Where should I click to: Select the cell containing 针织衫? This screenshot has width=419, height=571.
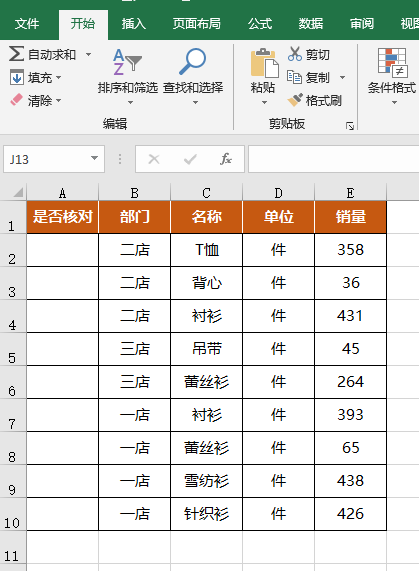pyautogui.click(x=206, y=514)
